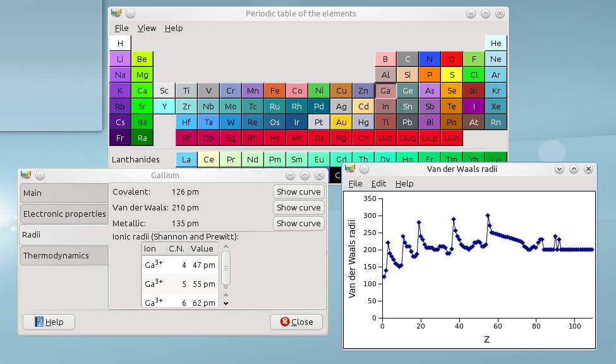
Task: Open the Edit menu in Van der Waals window
Action: pyautogui.click(x=378, y=183)
